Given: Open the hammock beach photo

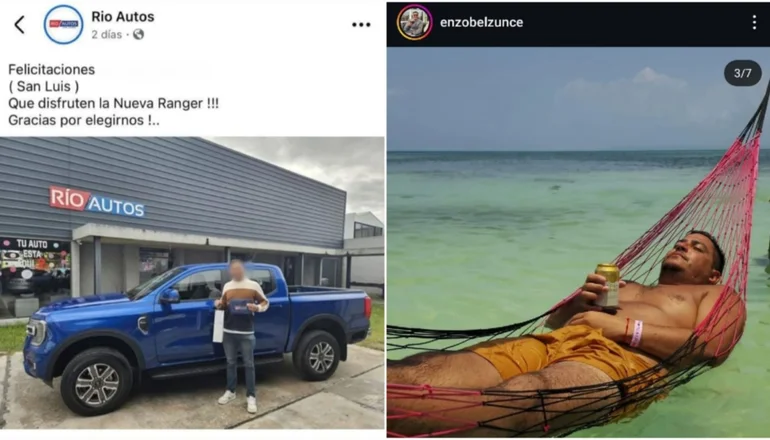Looking at the screenshot, I should (x=578, y=242).
